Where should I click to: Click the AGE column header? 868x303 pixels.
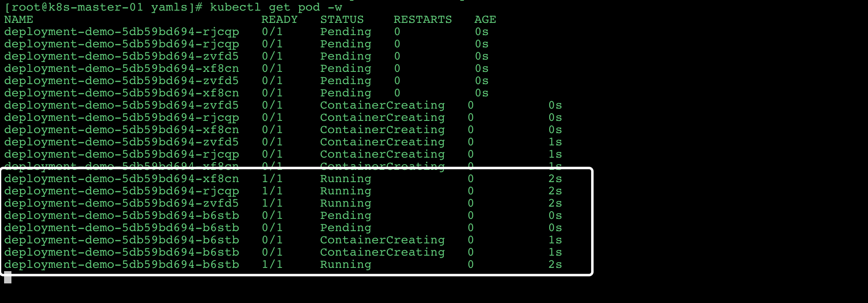[485, 20]
